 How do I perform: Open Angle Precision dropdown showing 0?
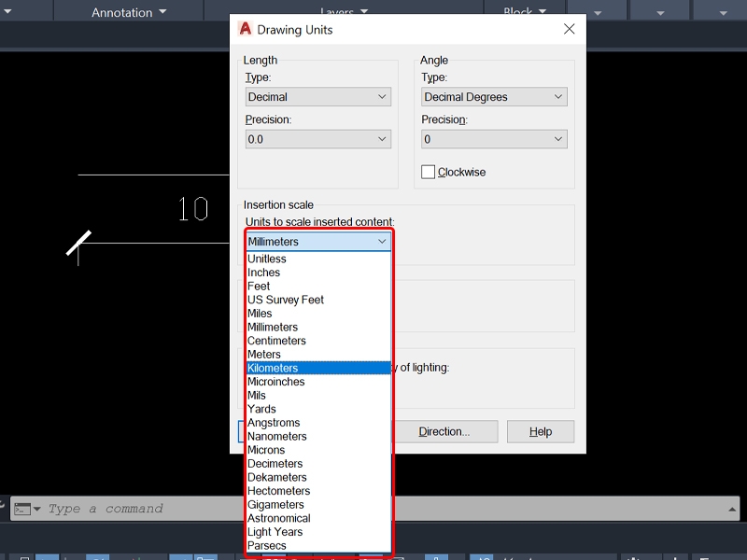coord(494,139)
